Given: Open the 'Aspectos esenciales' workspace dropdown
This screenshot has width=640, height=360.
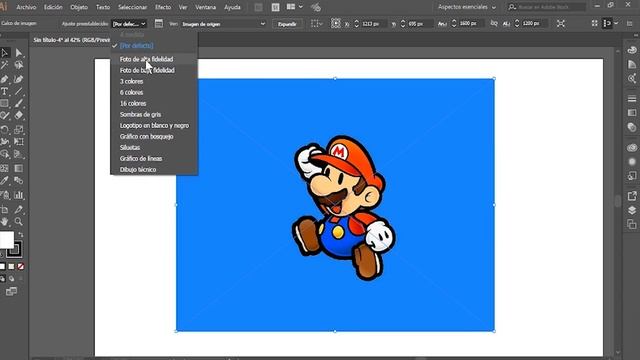Looking at the screenshot, I should (467, 7).
